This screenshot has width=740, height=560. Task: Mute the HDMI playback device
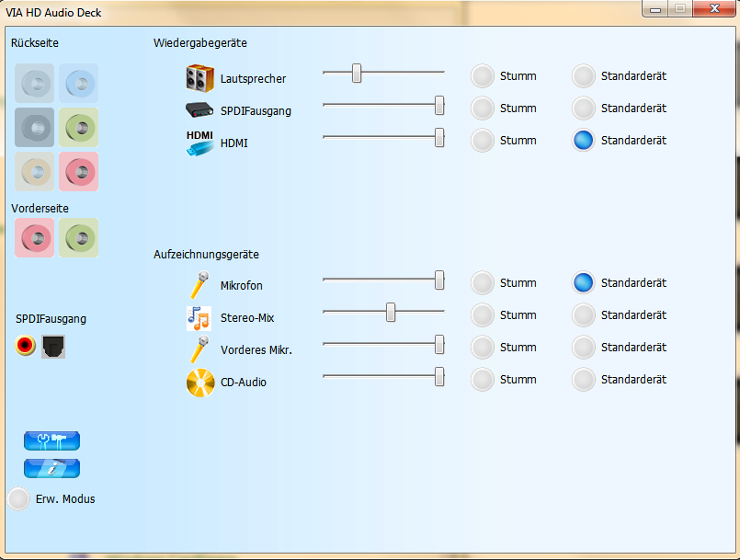coord(483,141)
